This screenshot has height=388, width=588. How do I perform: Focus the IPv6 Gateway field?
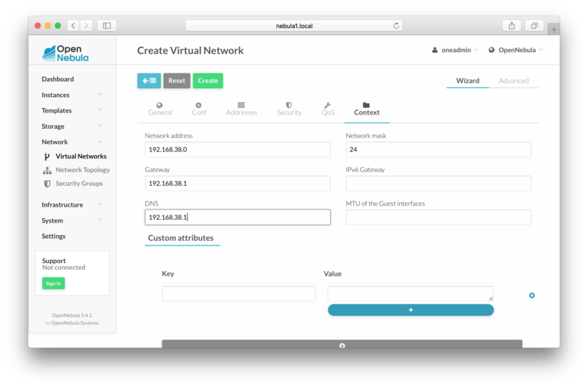pos(438,183)
